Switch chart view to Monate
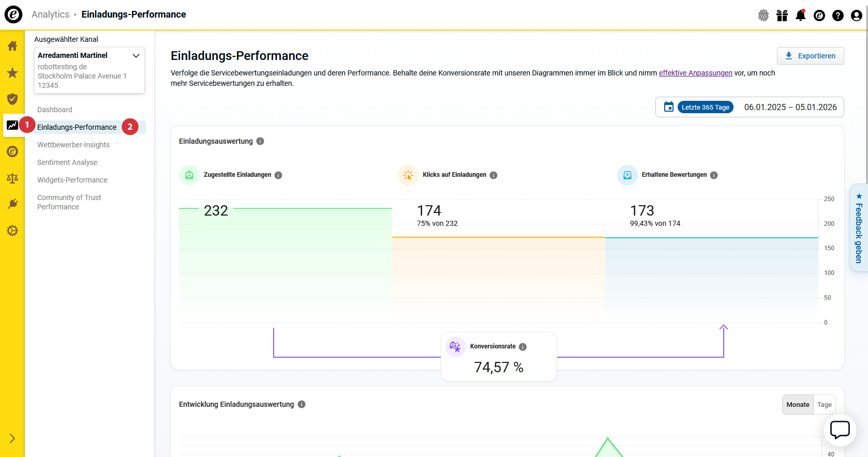The image size is (868, 457). coord(798,405)
